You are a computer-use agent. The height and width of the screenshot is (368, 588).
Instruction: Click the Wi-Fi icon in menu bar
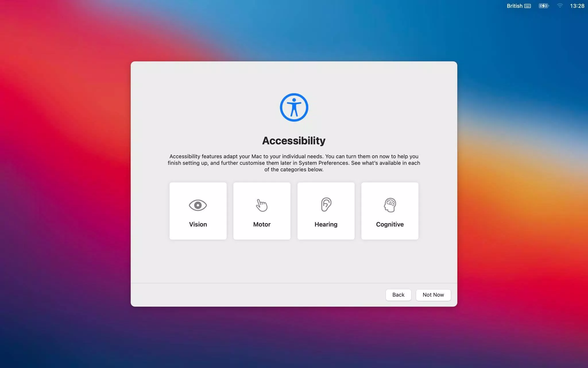560,5
